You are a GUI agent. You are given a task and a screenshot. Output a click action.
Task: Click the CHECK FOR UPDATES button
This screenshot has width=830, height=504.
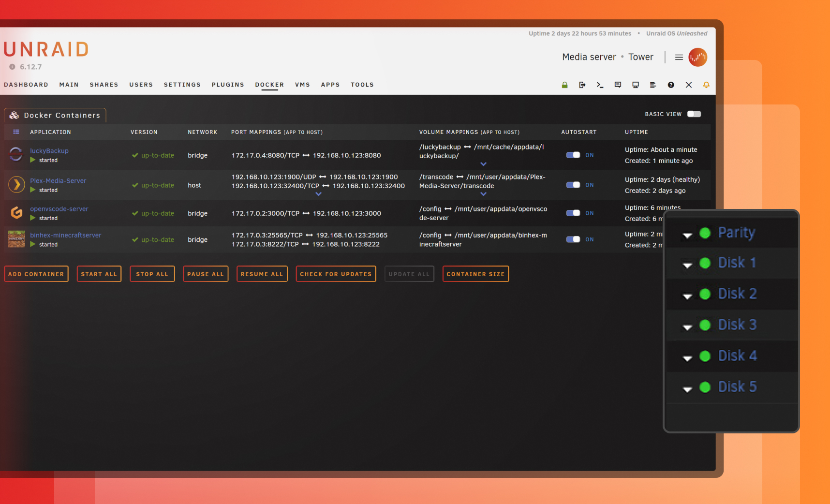coord(336,274)
